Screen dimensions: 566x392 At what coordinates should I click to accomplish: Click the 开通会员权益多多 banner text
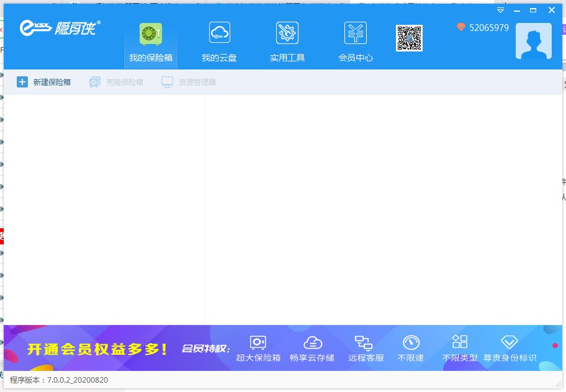tap(97, 349)
